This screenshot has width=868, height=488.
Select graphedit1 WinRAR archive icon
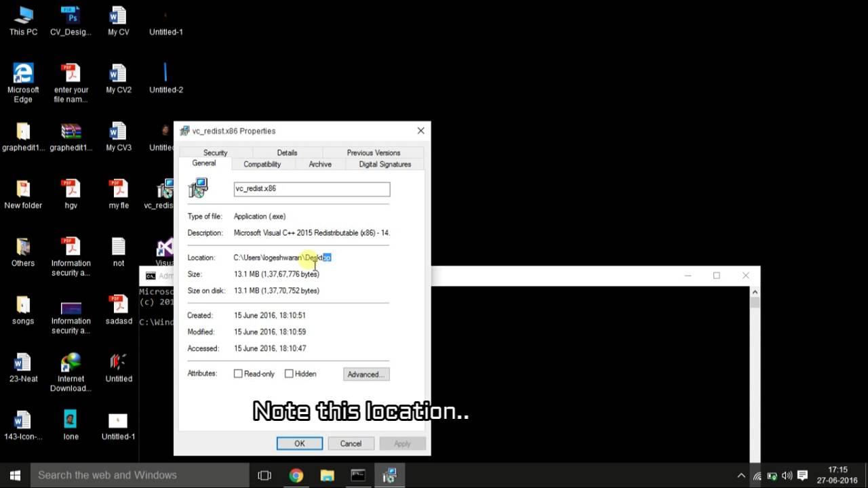[x=71, y=136]
